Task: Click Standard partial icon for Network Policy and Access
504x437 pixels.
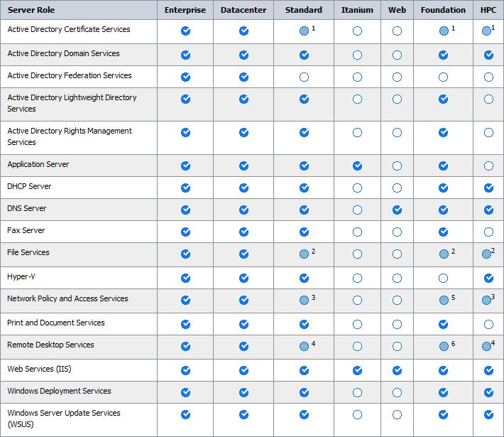Action: tap(304, 301)
